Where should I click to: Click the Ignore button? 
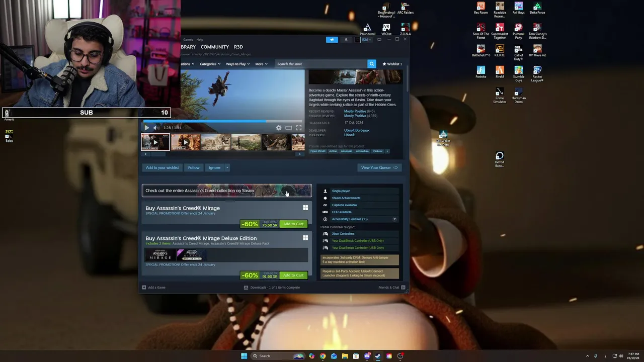pyautogui.click(x=215, y=167)
